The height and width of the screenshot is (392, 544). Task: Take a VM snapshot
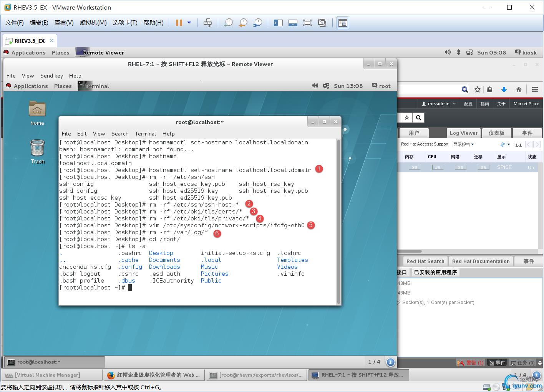pos(229,23)
